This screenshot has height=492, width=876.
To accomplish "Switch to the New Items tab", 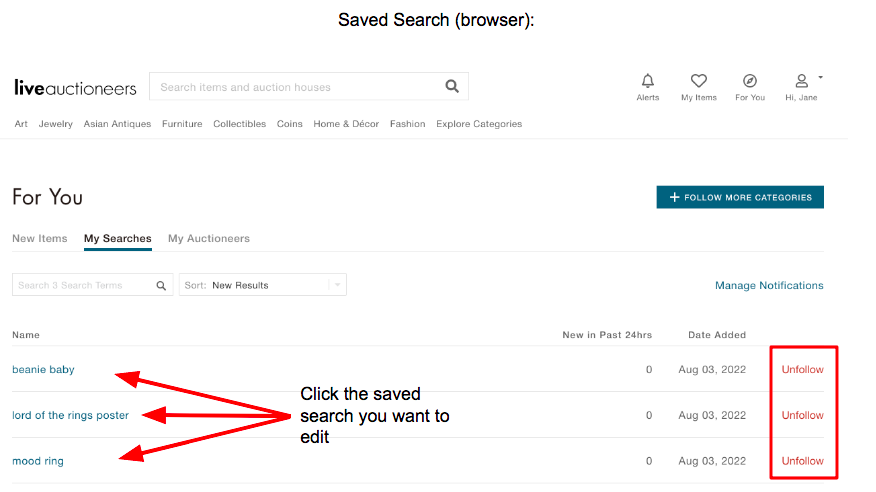I will click(x=40, y=238).
